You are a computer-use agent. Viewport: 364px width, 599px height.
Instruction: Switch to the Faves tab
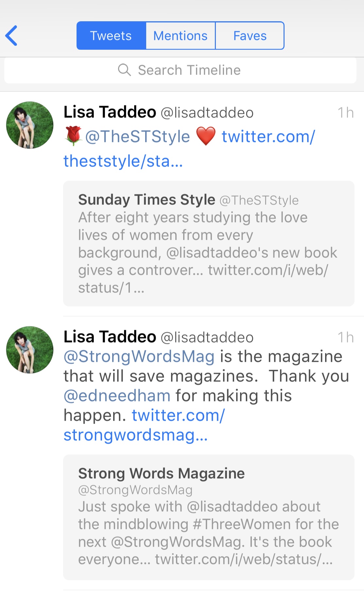point(250,36)
